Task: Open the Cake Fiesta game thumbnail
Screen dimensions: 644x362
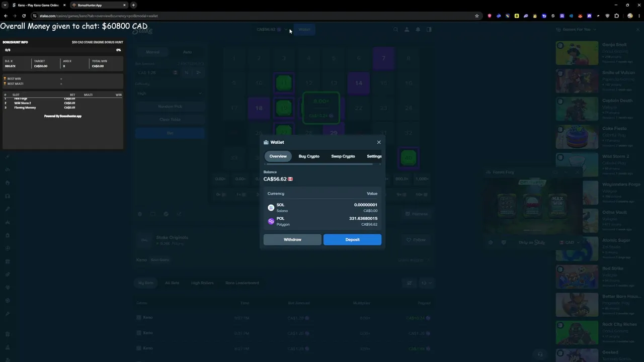Action: click(x=577, y=137)
